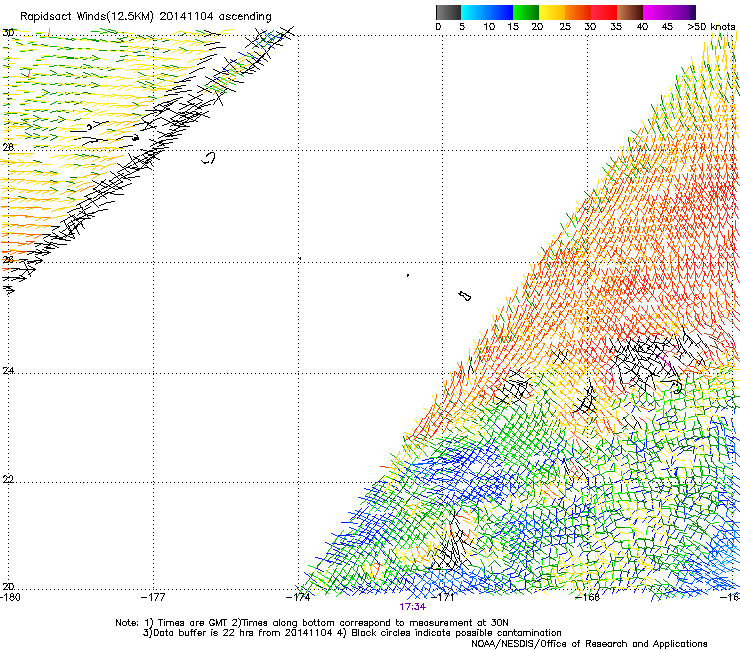
Task: Click the legend label '25'
Action: click(x=565, y=27)
